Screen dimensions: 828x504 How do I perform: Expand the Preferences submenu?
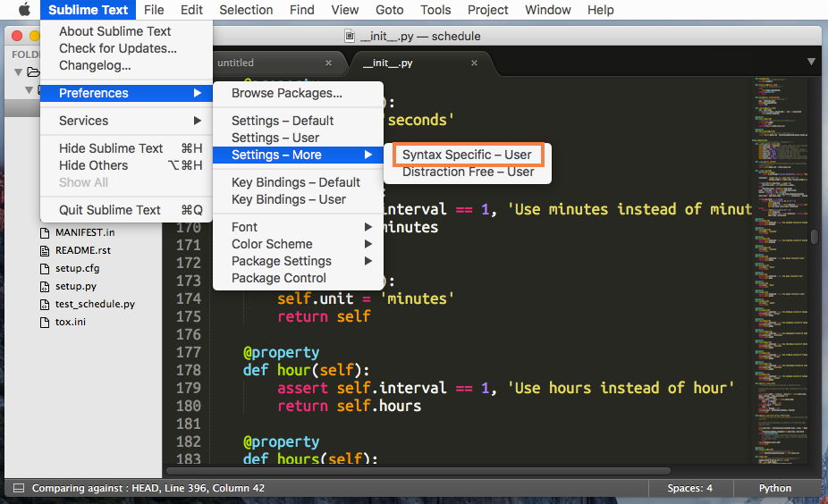point(126,93)
